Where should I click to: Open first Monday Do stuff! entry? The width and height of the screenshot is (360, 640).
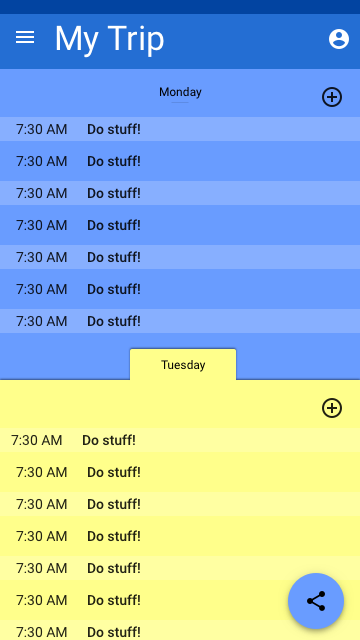pos(180,129)
